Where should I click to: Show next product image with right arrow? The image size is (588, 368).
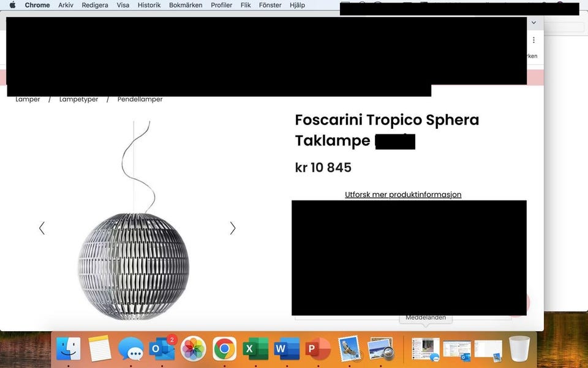point(233,228)
